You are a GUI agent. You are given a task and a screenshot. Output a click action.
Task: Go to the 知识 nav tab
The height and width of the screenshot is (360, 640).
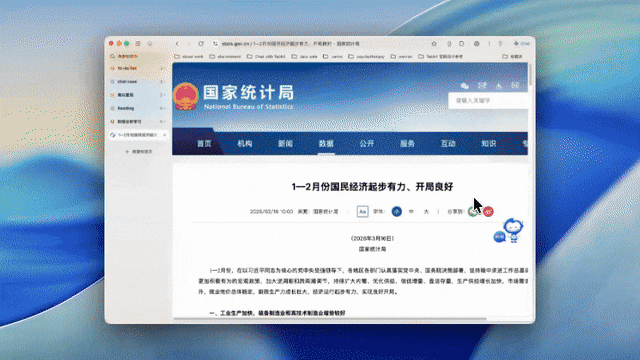tap(489, 143)
